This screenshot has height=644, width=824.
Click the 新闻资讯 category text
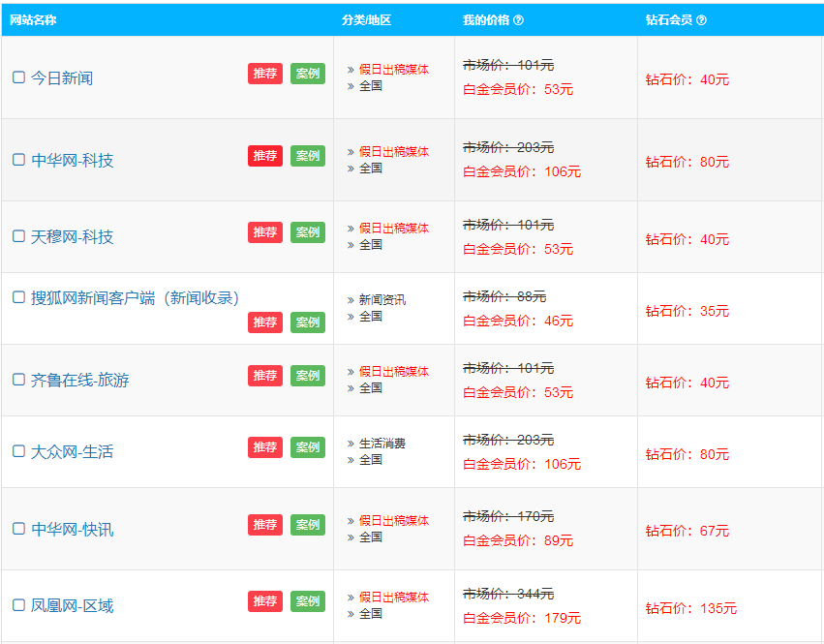(382, 299)
